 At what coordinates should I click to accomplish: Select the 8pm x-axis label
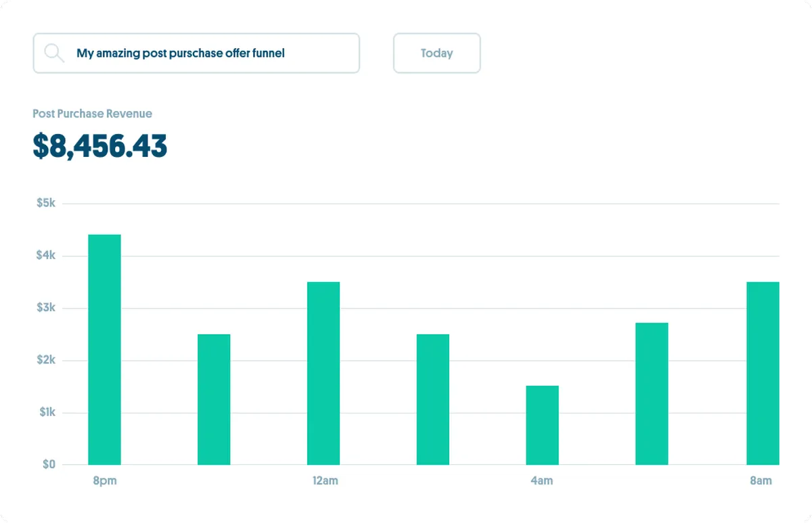click(x=104, y=481)
